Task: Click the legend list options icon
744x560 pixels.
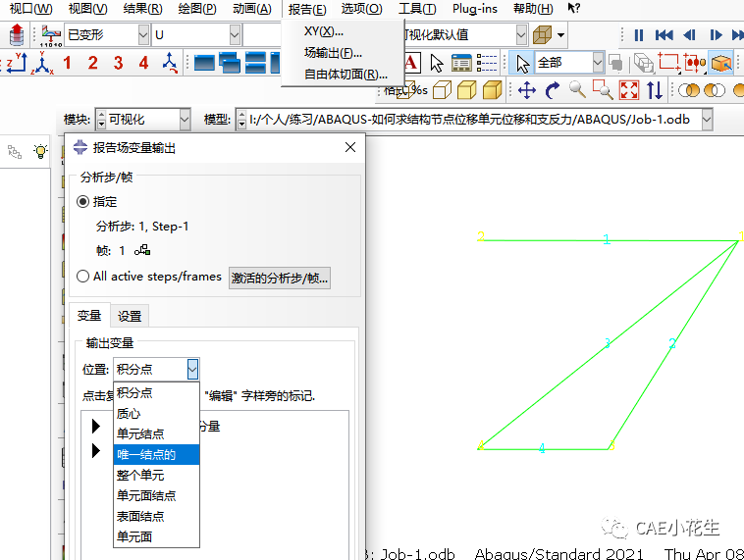Action: point(487,63)
